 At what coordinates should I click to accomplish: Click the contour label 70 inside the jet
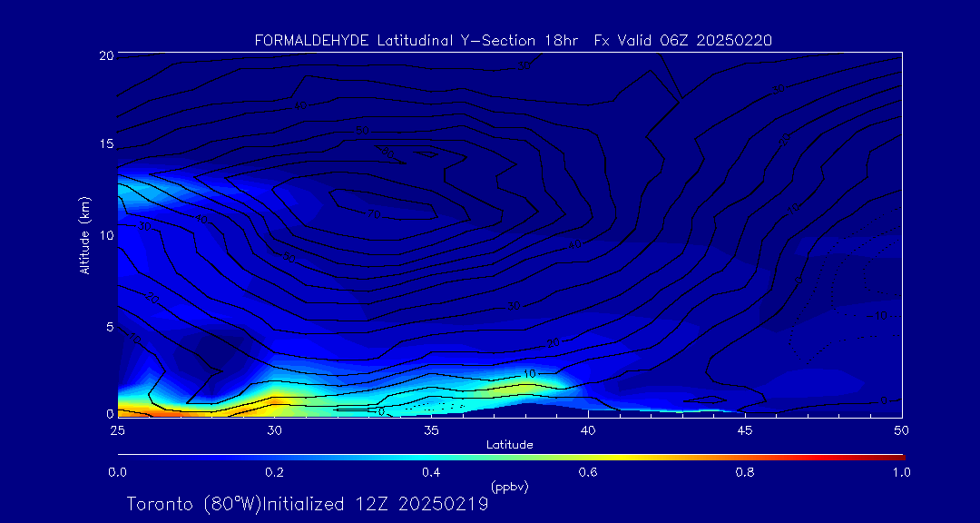pos(374,214)
